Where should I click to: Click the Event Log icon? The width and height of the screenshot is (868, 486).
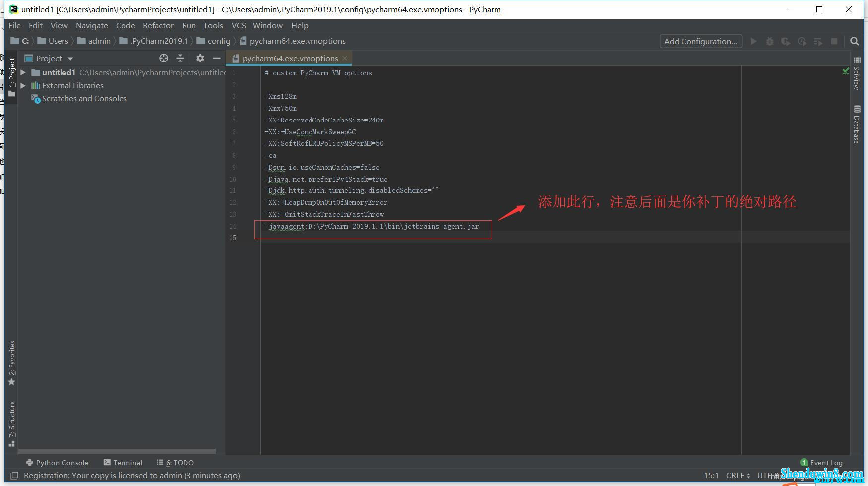tap(804, 463)
